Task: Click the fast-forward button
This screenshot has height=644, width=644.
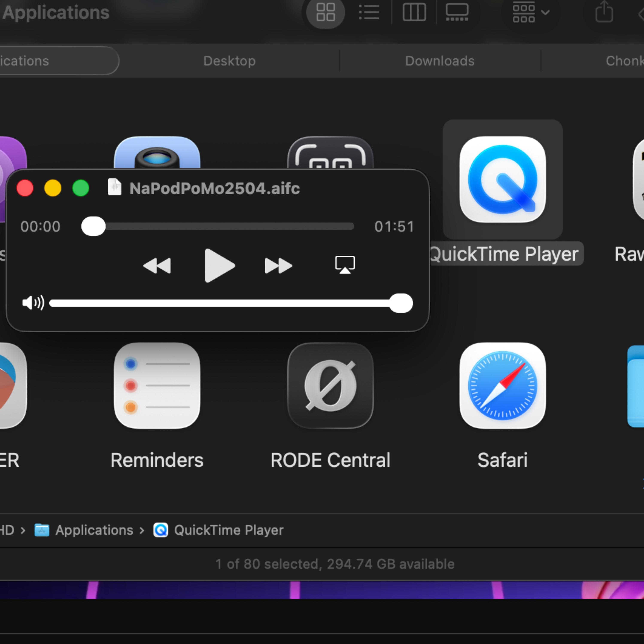Action: point(278,266)
